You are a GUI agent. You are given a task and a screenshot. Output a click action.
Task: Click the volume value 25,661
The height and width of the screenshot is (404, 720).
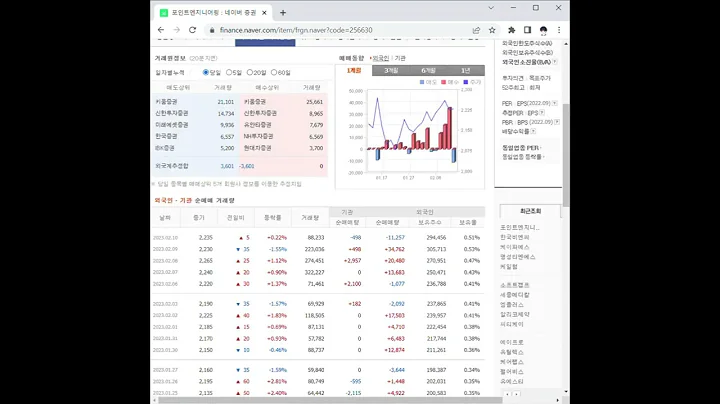point(315,102)
